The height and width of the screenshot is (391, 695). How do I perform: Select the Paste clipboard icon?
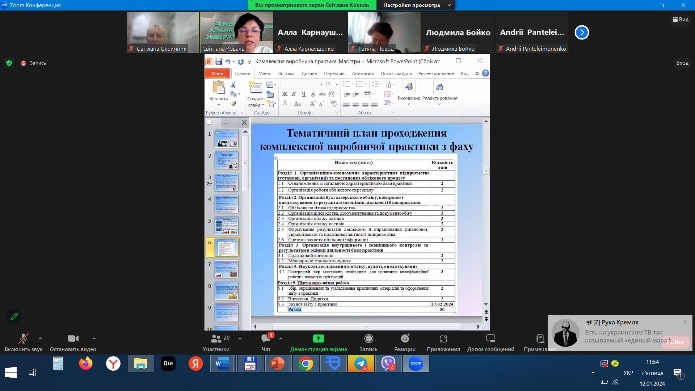point(219,88)
